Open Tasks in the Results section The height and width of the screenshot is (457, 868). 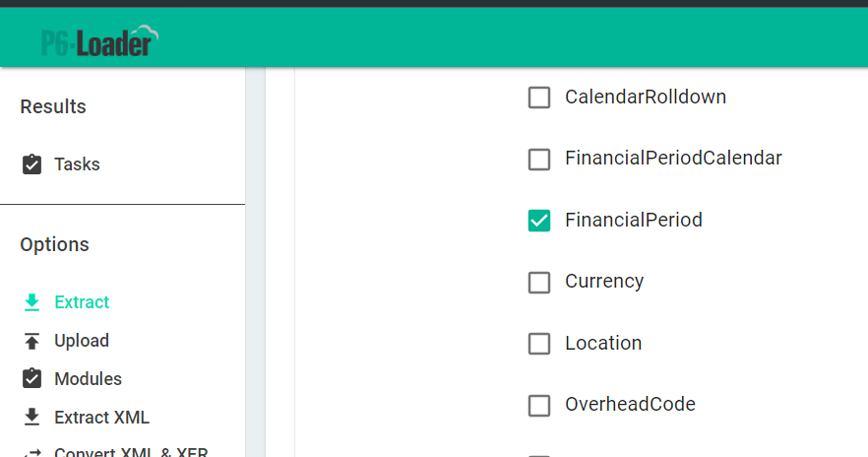coord(77,164)
